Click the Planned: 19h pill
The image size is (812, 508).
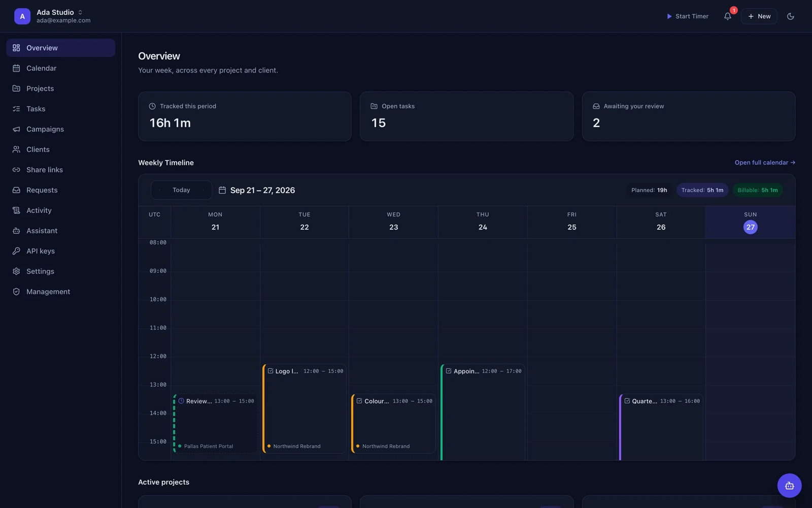tap(649, 190)
